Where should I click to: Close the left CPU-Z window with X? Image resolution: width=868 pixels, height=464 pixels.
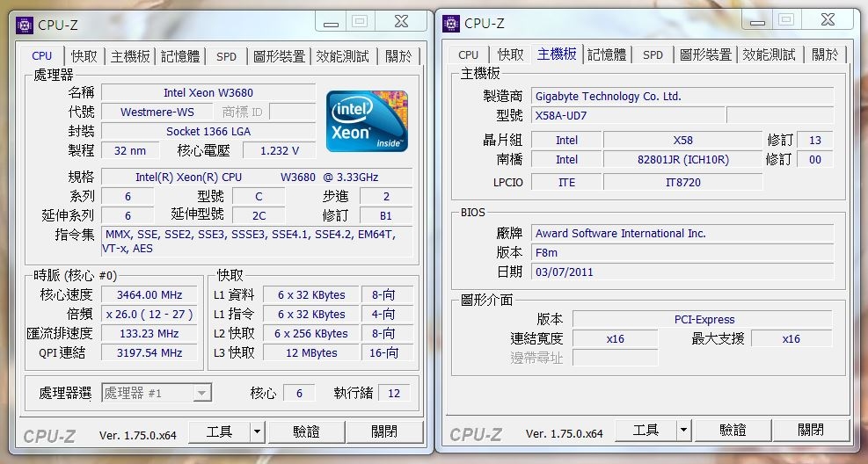401,22
